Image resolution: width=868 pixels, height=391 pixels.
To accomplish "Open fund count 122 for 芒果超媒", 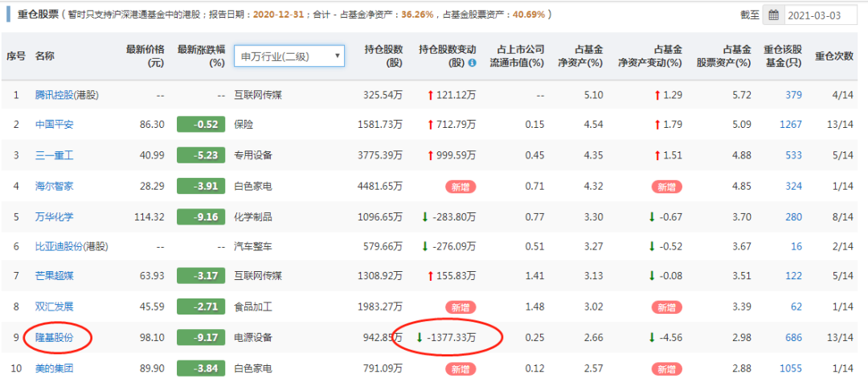I will coord(793,277).
